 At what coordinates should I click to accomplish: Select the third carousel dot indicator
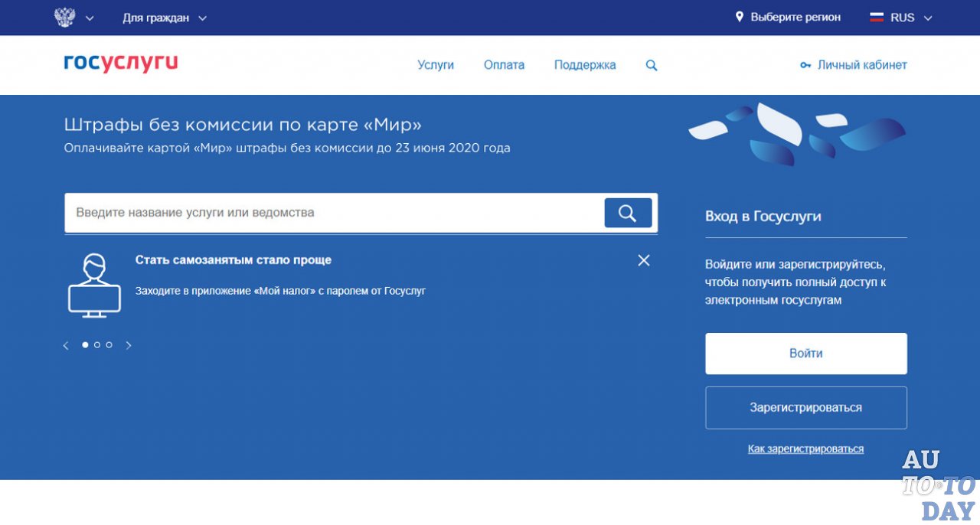coord(109,344)
